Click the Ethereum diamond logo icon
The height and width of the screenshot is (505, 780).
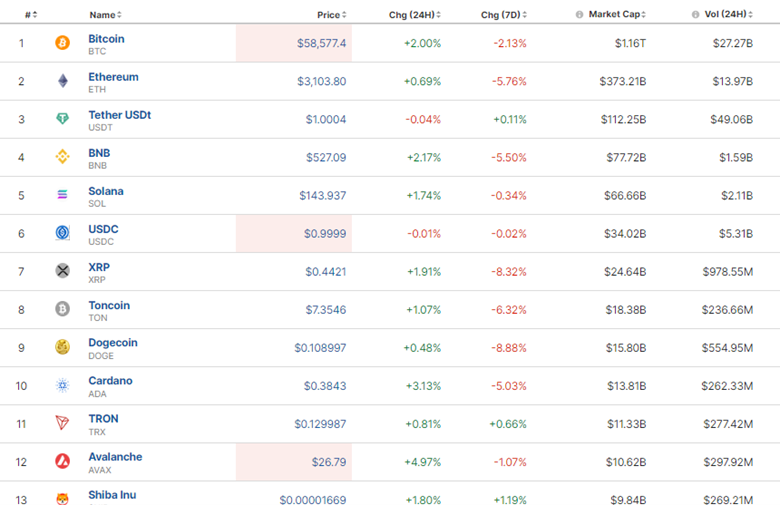pos(63,81)
